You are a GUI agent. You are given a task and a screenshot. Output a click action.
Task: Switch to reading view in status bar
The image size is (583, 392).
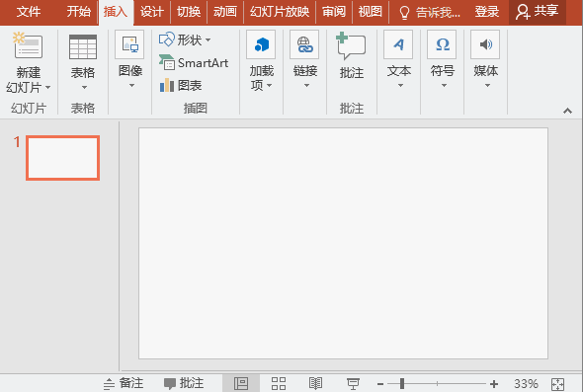point(315,383)
